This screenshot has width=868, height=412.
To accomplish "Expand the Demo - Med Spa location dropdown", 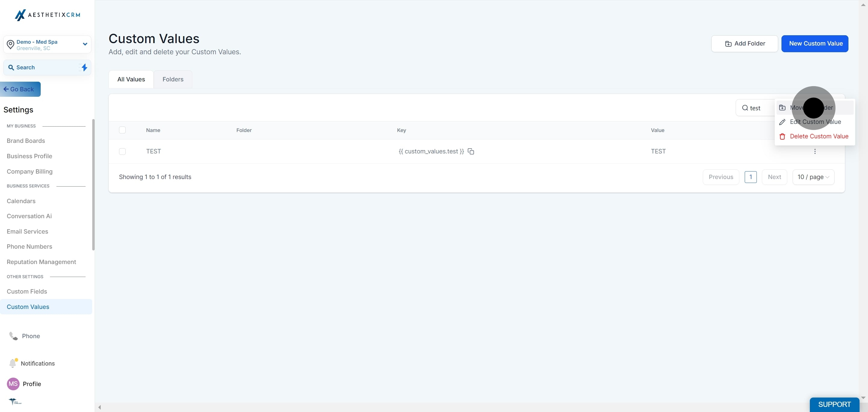I will click(x=85, y=44).
